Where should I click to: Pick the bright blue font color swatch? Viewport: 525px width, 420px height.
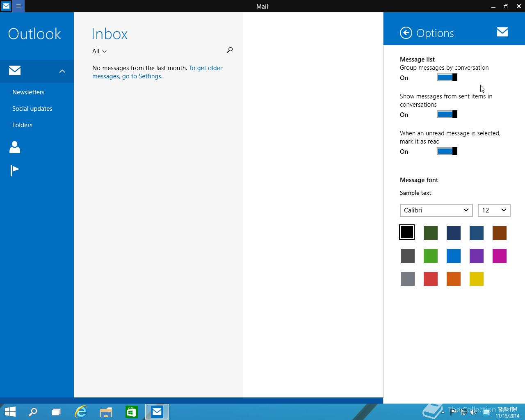454,256
